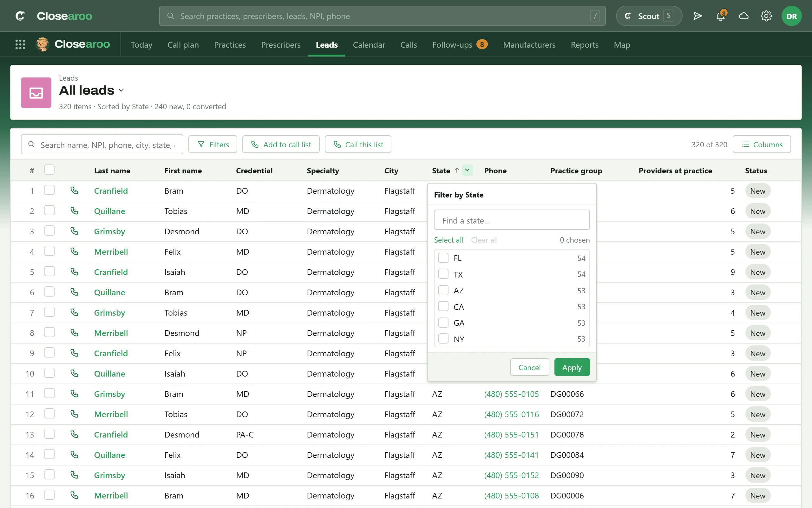This screenshot has height=508, width=812.
Task: Click phone icon in row 7 Grimsby Tobias
Action: click(x=74, y=312)
